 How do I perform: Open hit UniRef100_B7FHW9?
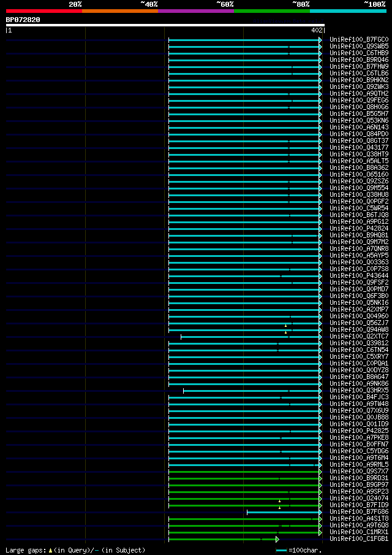coord(359,66)
